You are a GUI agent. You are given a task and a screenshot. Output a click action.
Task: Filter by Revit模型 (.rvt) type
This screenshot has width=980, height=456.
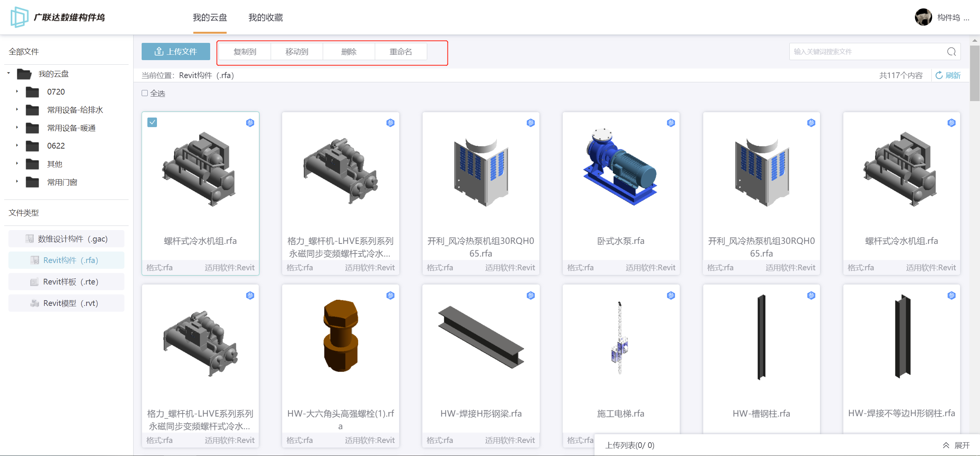point(66,303)
